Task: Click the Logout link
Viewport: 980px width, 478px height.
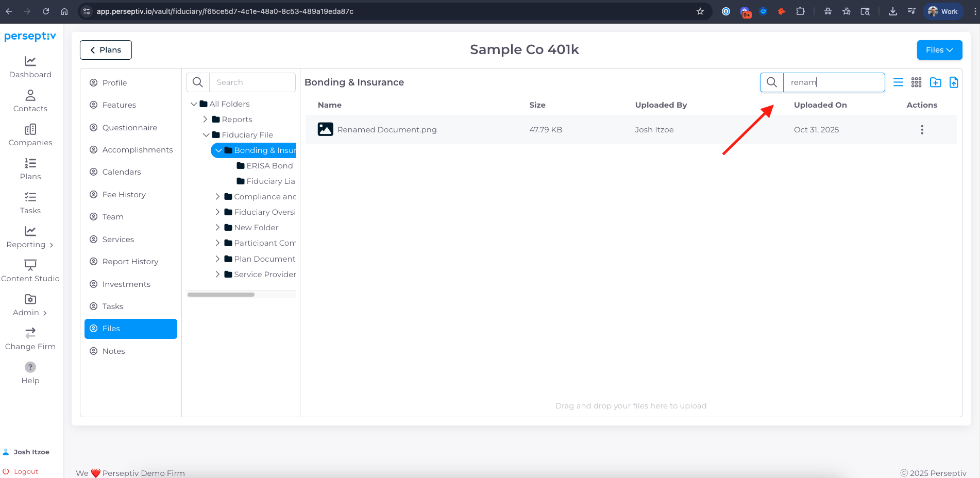Action: point(21,471)
